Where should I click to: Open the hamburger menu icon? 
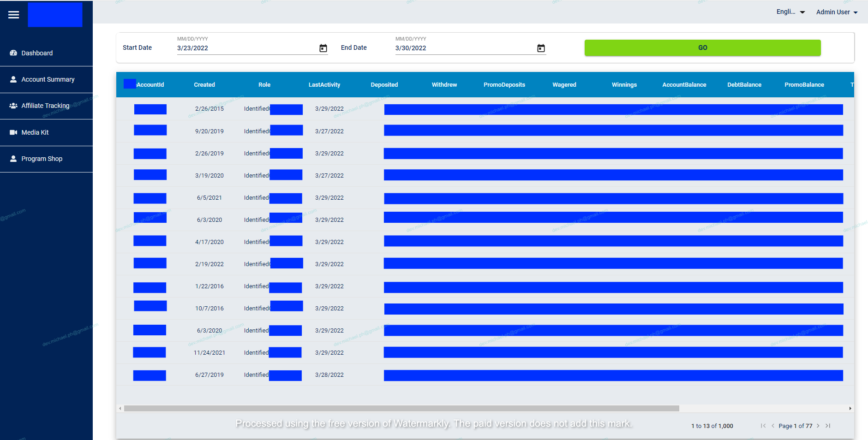pyautogui.click(x=14, y=15)
